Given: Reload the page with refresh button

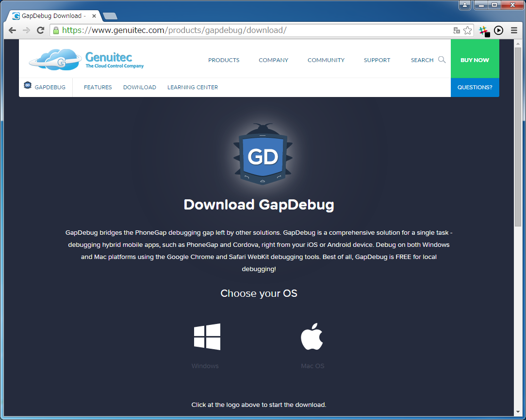Looking at the screenshot, I should (41, 31).
